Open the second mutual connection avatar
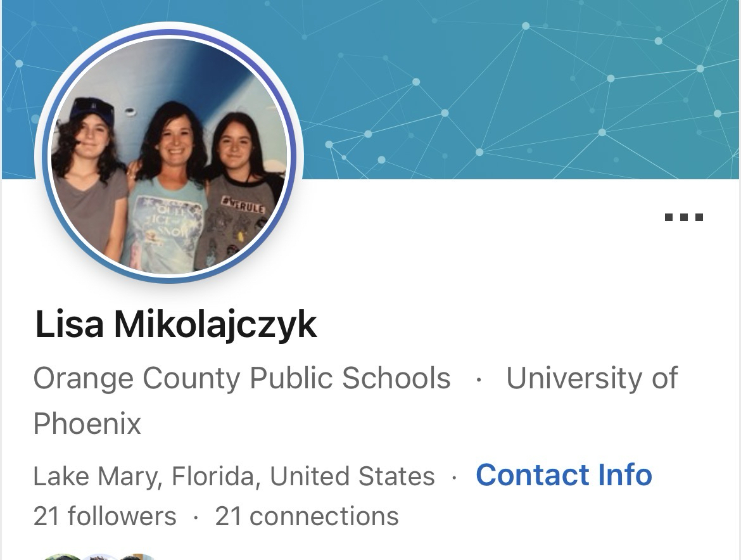The image size is (741, 560). coord(100,557)
